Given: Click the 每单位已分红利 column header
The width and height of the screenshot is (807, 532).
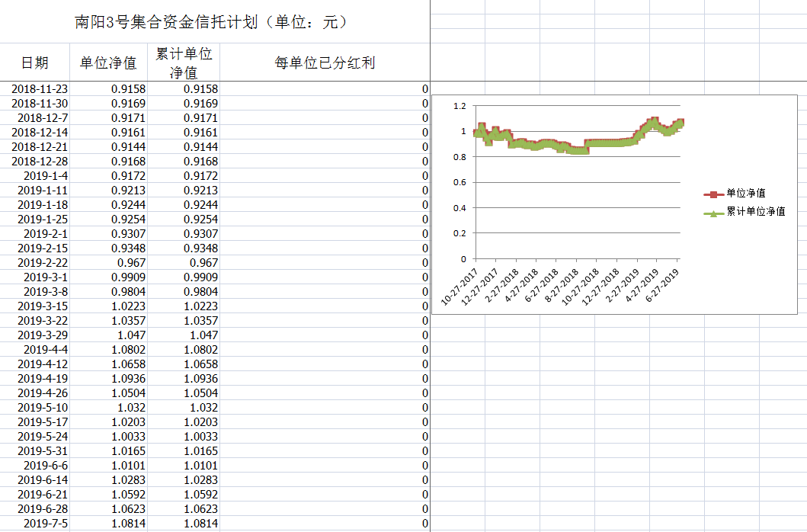Looking at the screenshot, I should coord(325,62).
